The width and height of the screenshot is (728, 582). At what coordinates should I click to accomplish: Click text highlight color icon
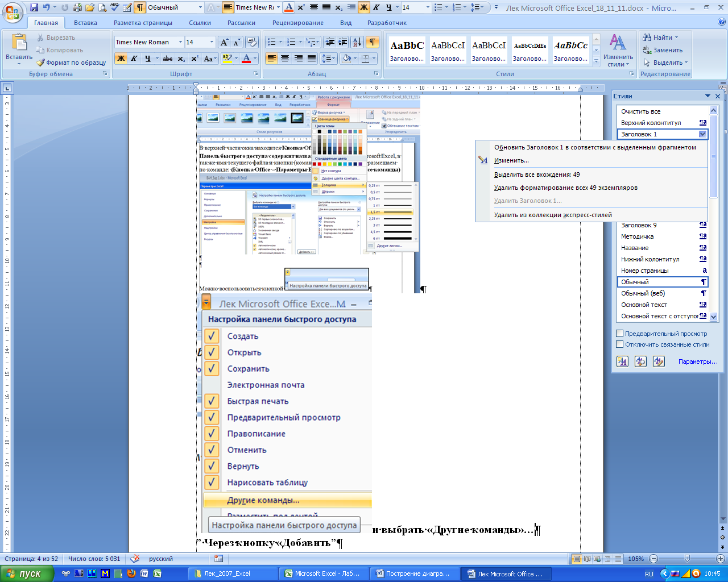pyautogui.click(x=226, y=59)
